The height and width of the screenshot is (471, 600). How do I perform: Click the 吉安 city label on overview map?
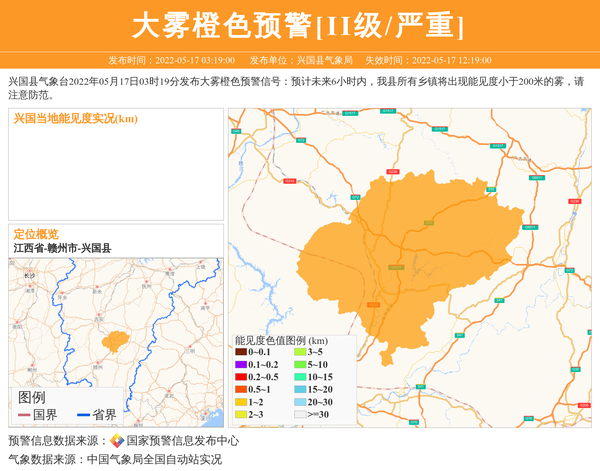click(99, 319)
